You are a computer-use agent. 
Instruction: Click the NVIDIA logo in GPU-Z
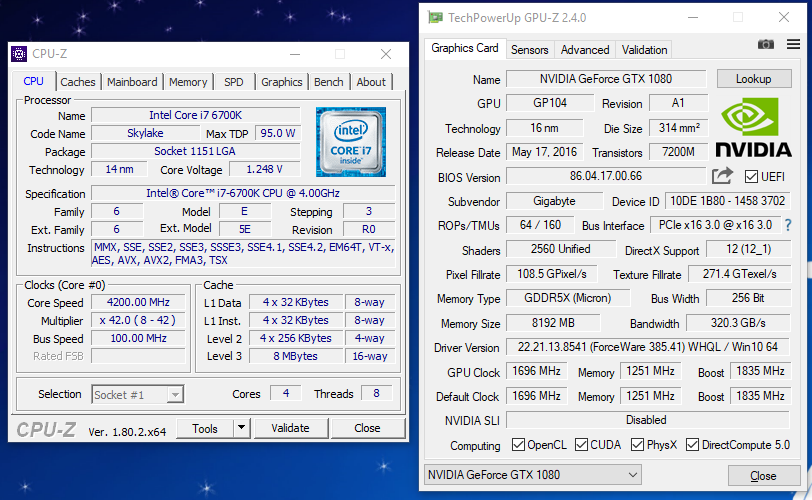[753, 127]
